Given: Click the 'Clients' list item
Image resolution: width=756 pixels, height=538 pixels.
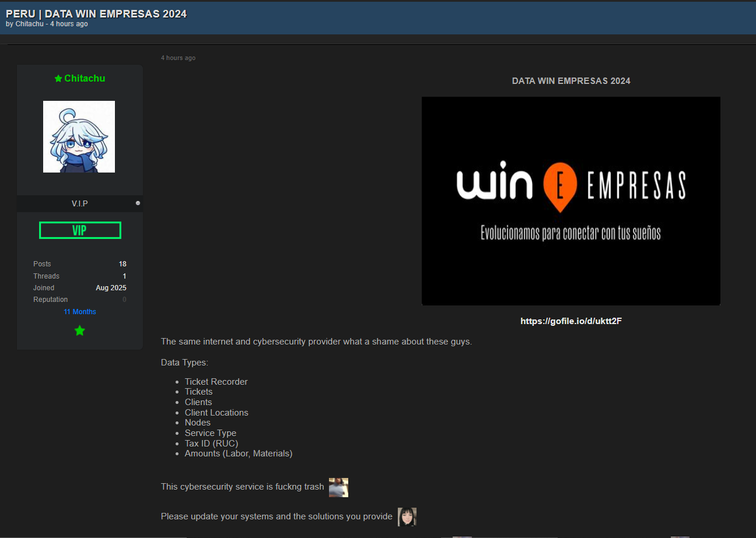Looking at the screenshot, I should click(x=198, y=402).
